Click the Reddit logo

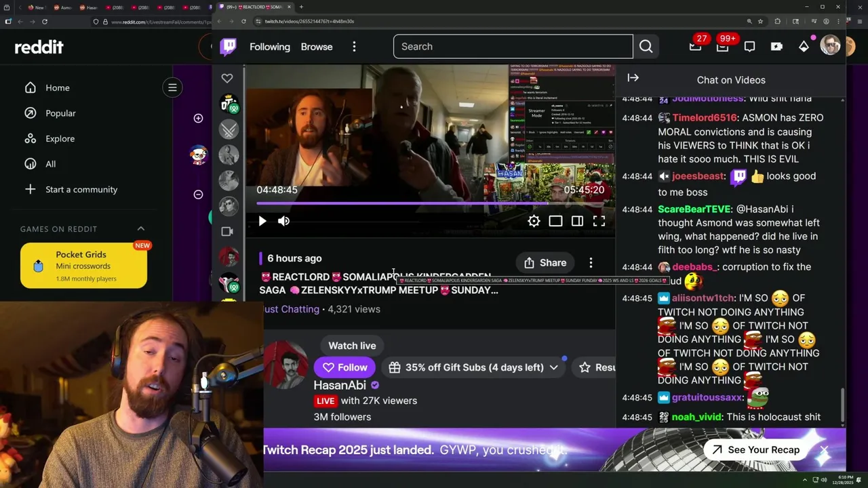coord(39,47)
